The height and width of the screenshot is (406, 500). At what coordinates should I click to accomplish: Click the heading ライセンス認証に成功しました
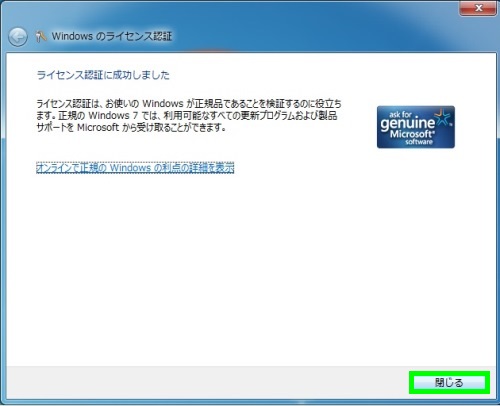(103, 75)
